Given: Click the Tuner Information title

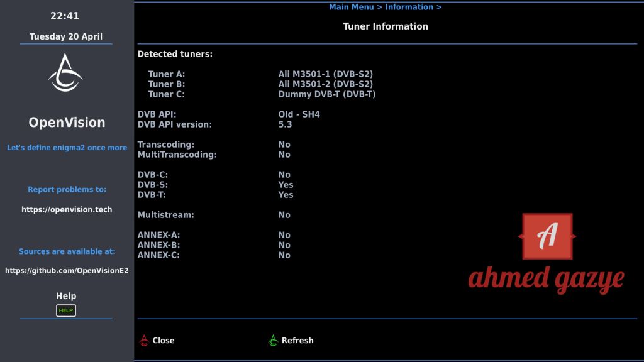Looking at the screenshot, I should 386,26.
